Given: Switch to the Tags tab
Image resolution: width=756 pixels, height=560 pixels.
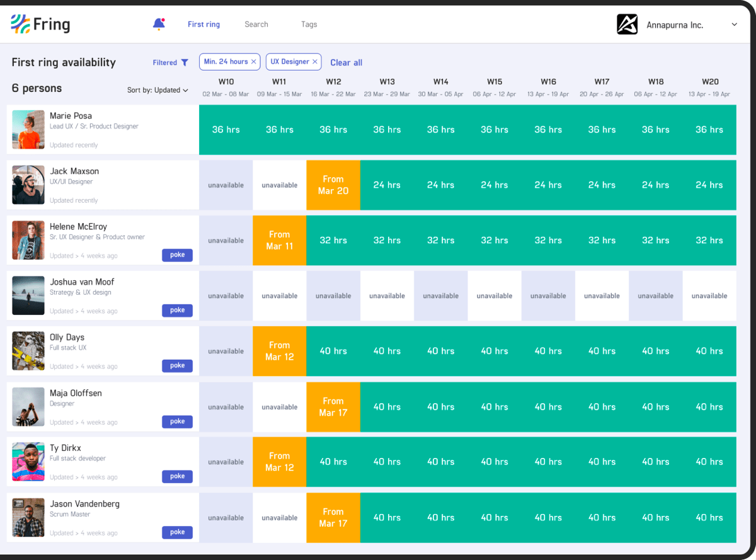Looking at the screenshot, I should point(309,24).
